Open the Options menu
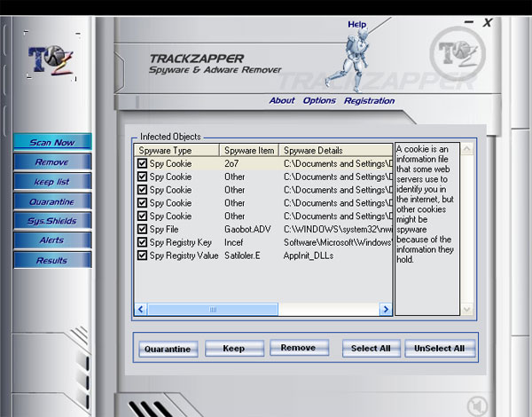Viewport: 532px width, 417px height. pos(319,100)
